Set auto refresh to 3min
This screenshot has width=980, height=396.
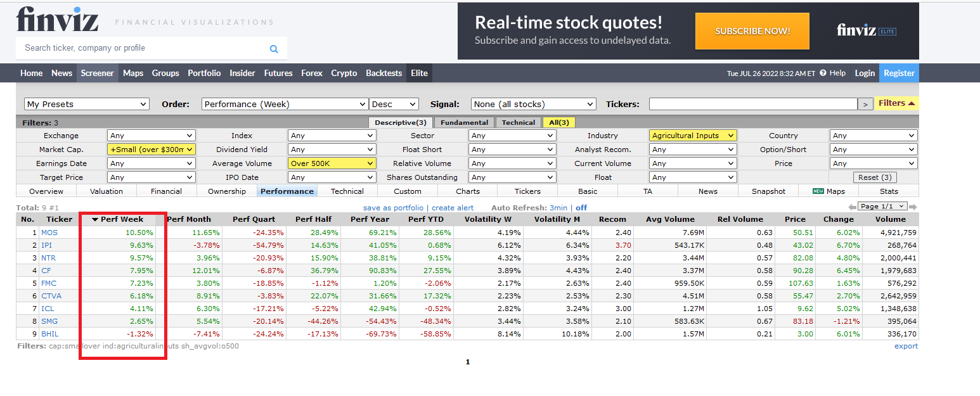[558, 208]
